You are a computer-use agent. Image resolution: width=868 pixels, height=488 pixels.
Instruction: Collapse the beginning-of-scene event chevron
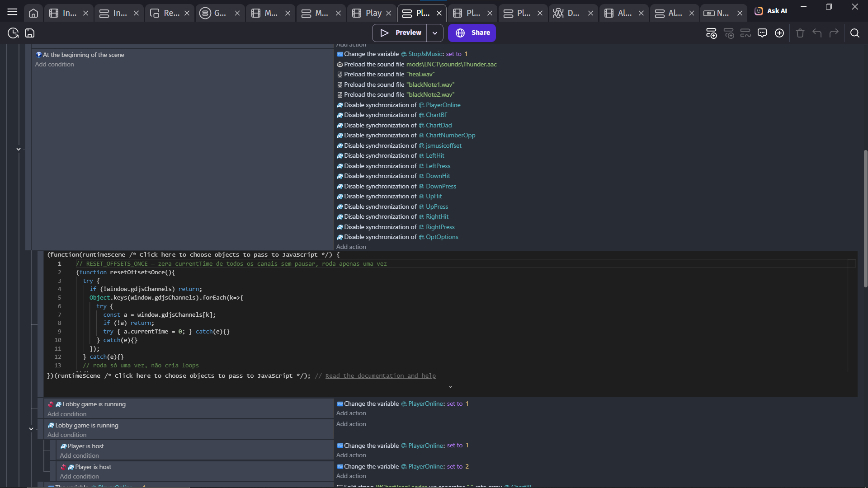[x=19, y=149]
